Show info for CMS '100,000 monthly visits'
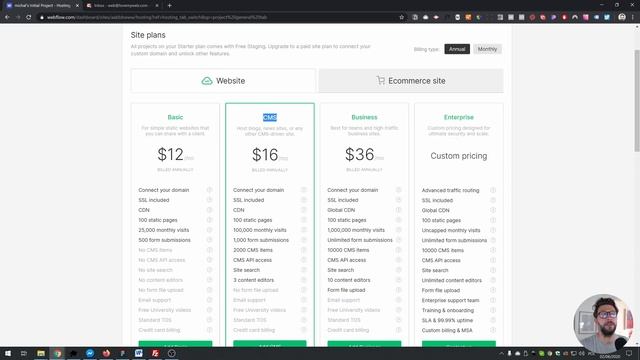Viewport: 640px width, 360px height. [304, 230]
